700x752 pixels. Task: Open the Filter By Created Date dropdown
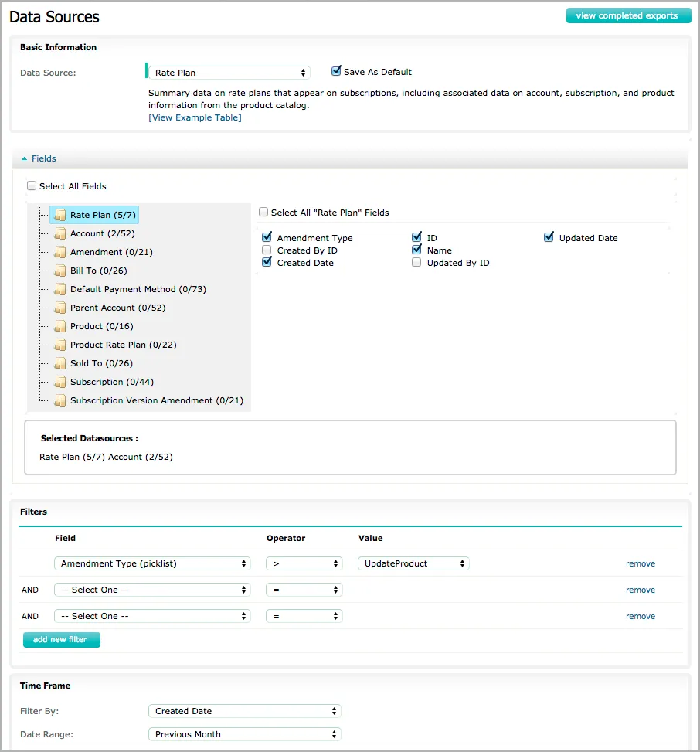click(244, 711)
